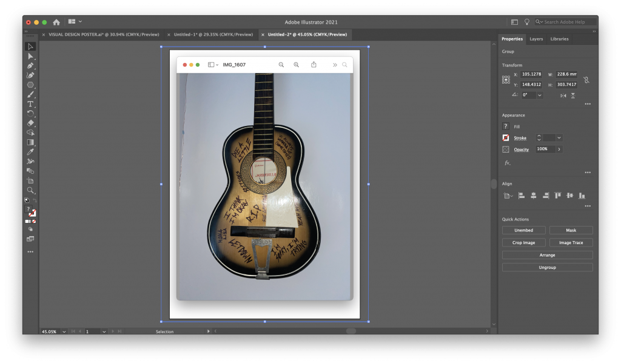Image resolution: width=621 pixels, height=364 pixels.
Task: Flip the selection along horizontal axis
Action: coord(563,96)
